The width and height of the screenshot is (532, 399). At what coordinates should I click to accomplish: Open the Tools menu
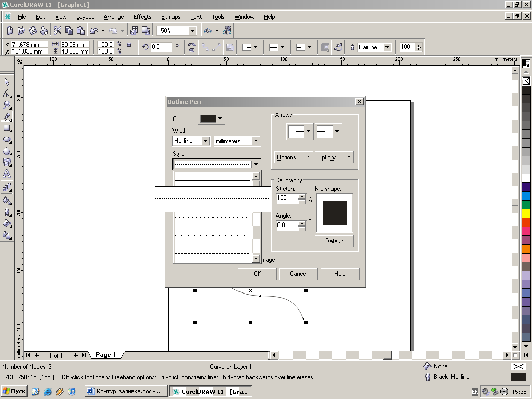(x=218, y=17)
